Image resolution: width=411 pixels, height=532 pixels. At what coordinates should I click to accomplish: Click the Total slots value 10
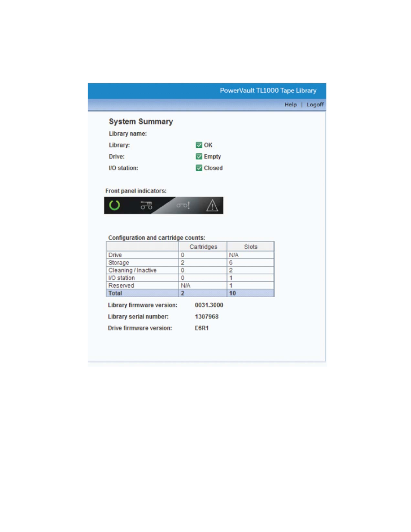pyautogui.click(x=233, y=293)
